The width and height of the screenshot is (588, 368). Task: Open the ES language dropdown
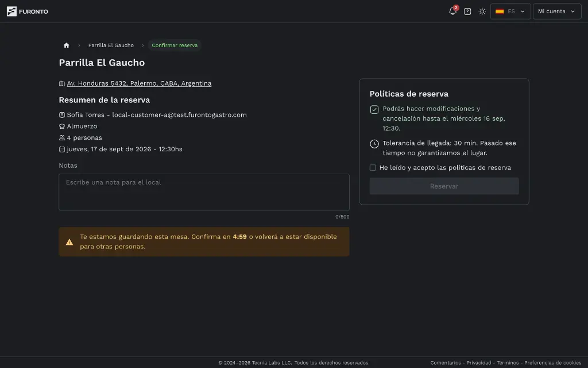point(510,11)
